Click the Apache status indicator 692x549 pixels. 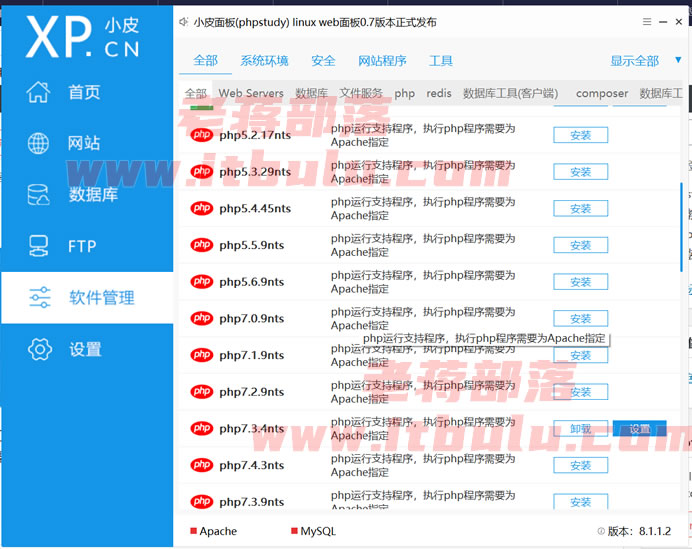214,531
